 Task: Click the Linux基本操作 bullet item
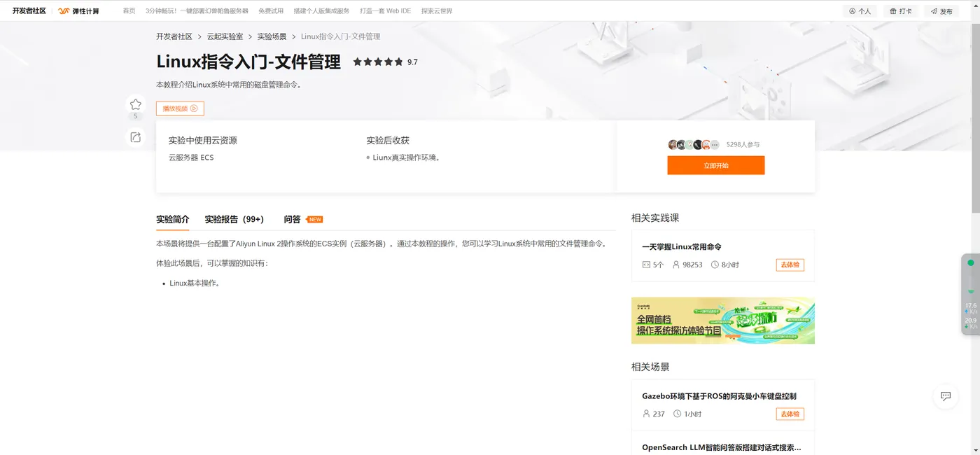(195, 283)
